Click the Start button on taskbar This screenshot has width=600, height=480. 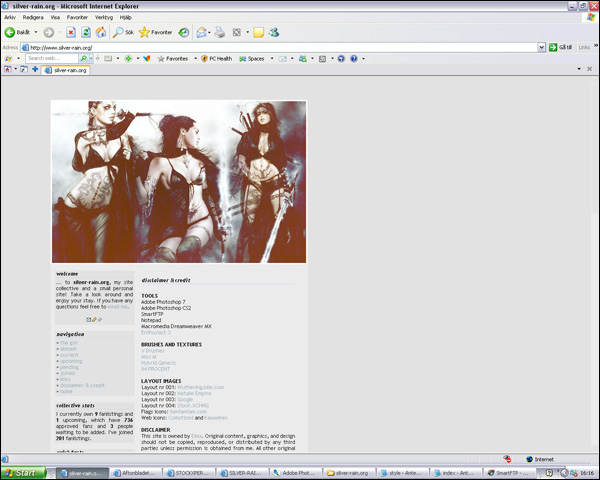tap(23, 473)
